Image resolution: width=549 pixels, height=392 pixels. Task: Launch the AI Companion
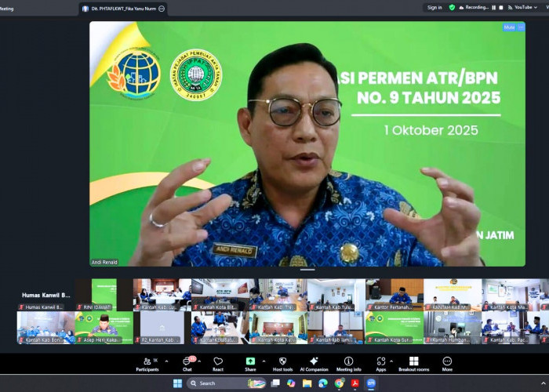point(314,363)
